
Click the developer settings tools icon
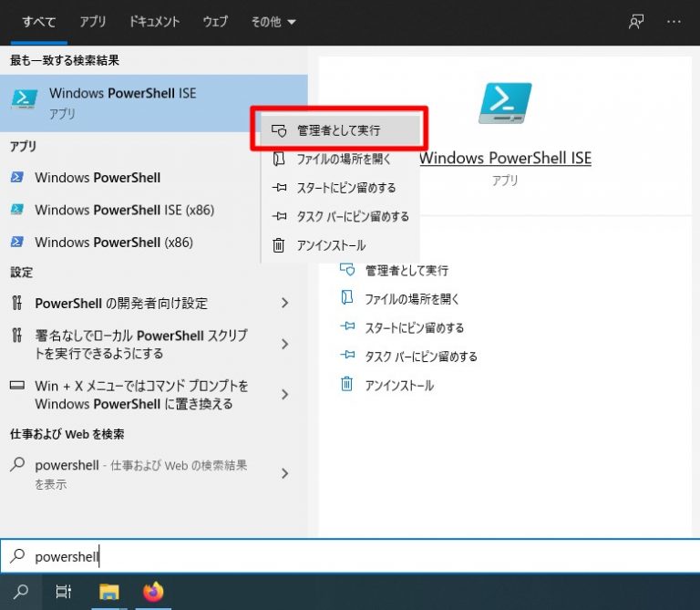point(17,303)
